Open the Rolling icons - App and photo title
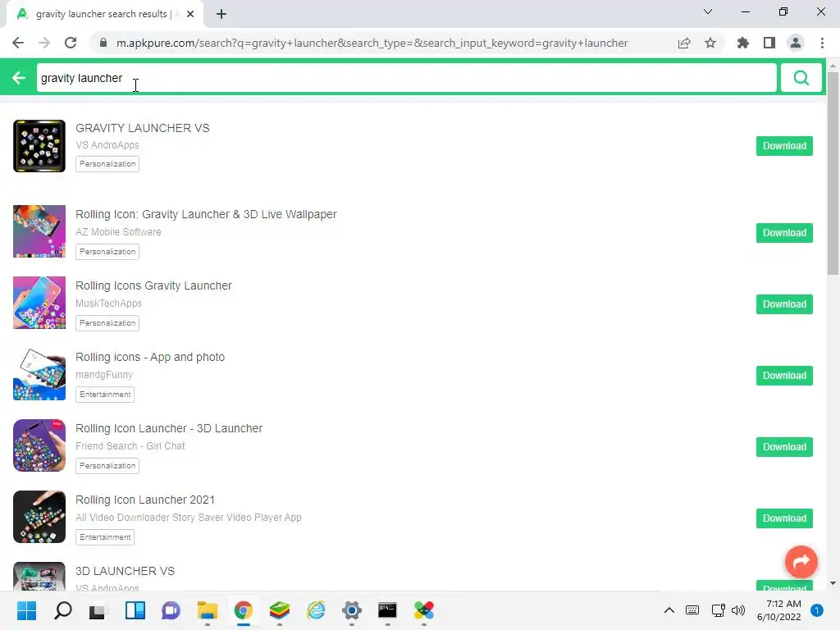 click(x=150, y=357)
